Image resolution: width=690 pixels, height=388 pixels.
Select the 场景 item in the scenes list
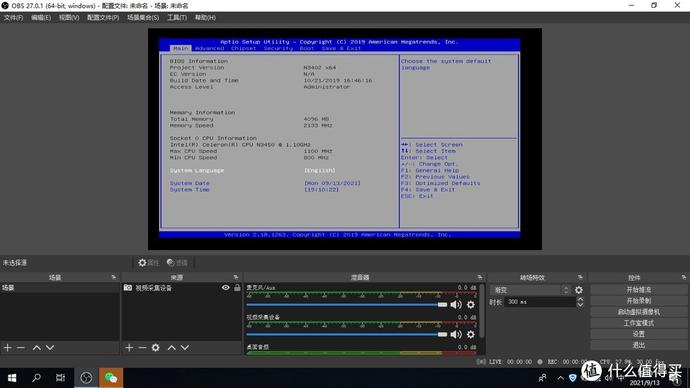(x=59, y=288)
